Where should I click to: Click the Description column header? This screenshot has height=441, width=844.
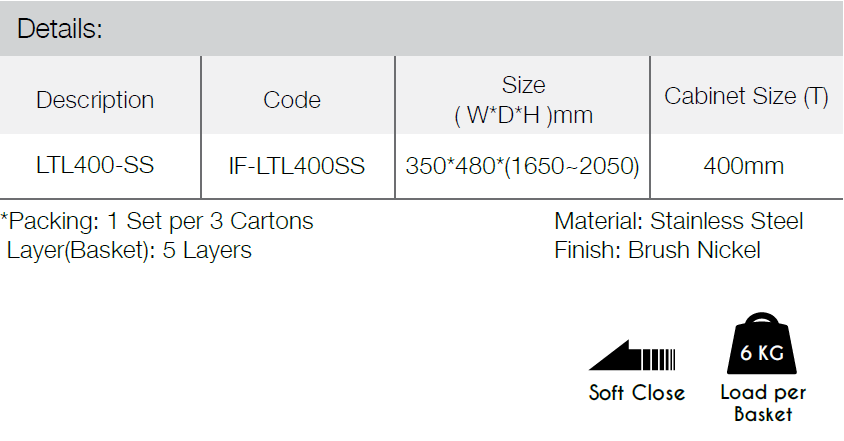tap(95, 100)
